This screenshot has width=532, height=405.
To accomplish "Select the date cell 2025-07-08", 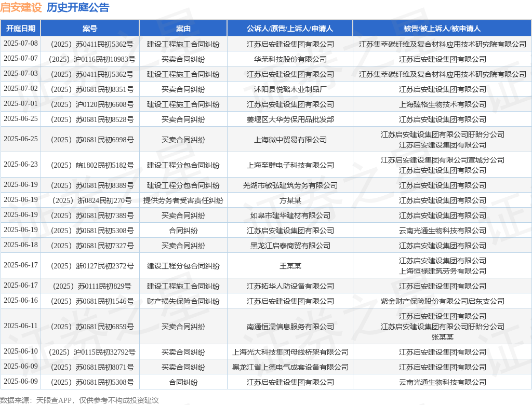I will (x=21, y=44).
